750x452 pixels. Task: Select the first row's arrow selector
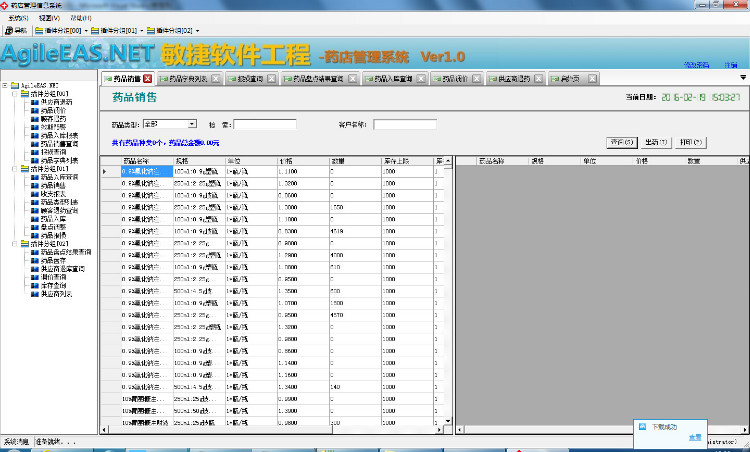coord(110,171)
